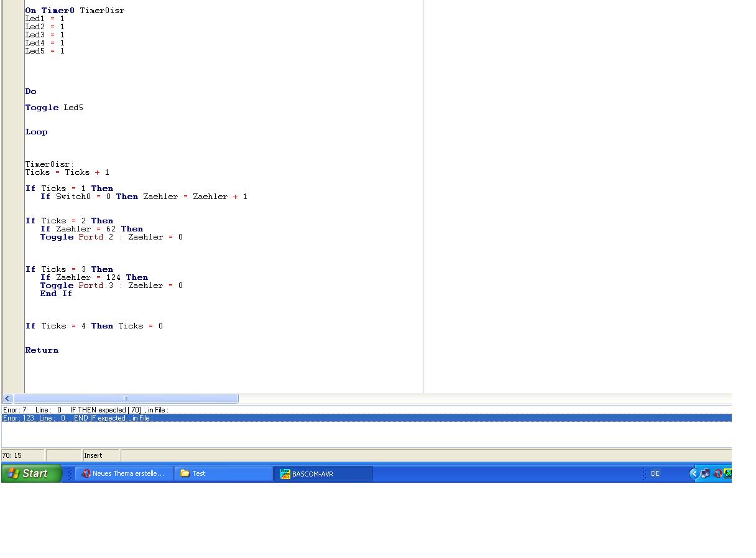Place cursor on the 'Toggle Led5' line
The width and height of the screenshot is (756, 558).
(x=54, y=108)
